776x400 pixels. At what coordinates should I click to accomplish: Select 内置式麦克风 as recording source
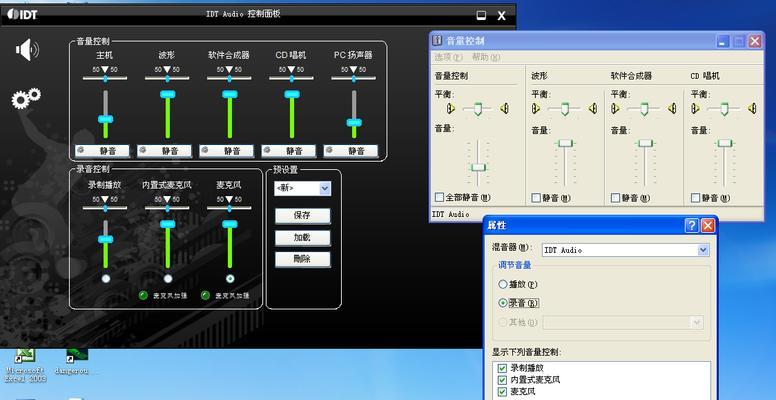[168, 279]
